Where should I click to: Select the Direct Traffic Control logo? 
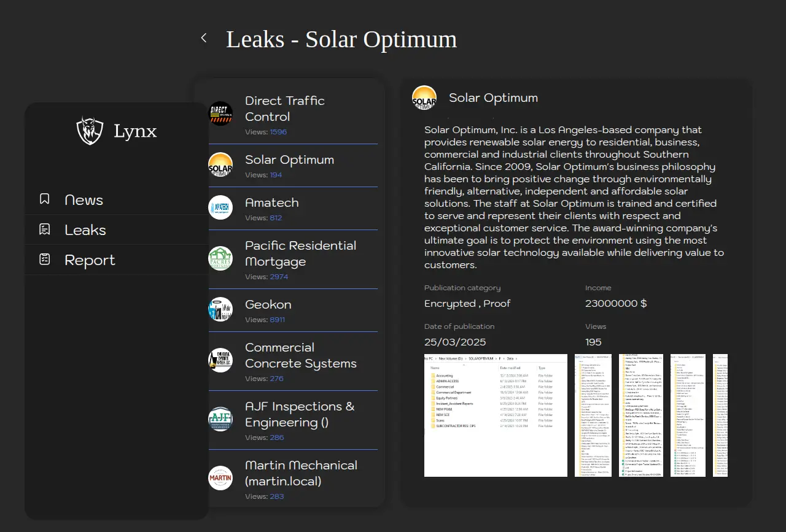point(220,114)
